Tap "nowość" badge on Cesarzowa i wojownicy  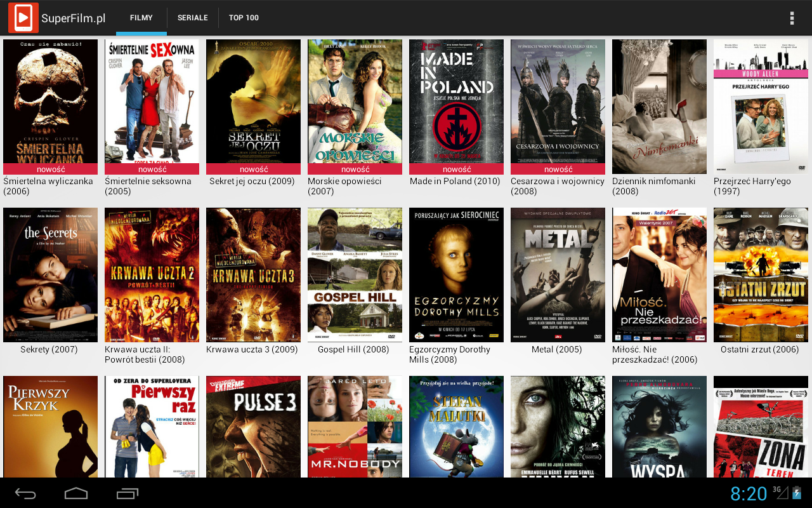(558, 169)
